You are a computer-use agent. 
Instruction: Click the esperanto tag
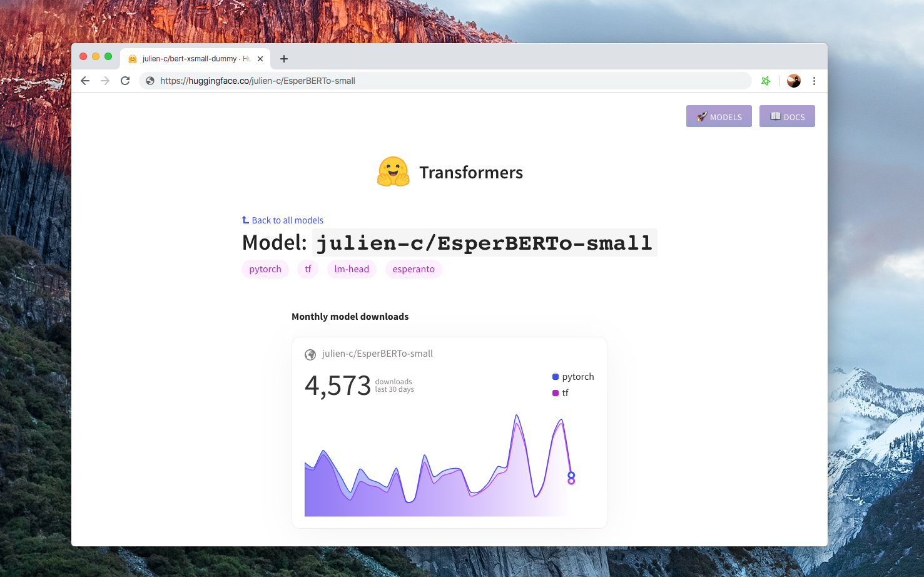(414, 269)
